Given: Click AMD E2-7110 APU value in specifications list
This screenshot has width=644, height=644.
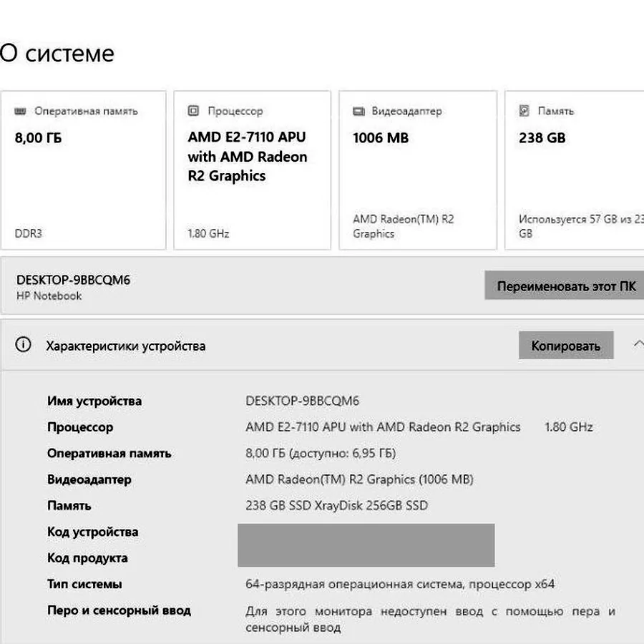Looking at the screenshot, I should coord(383,427).
